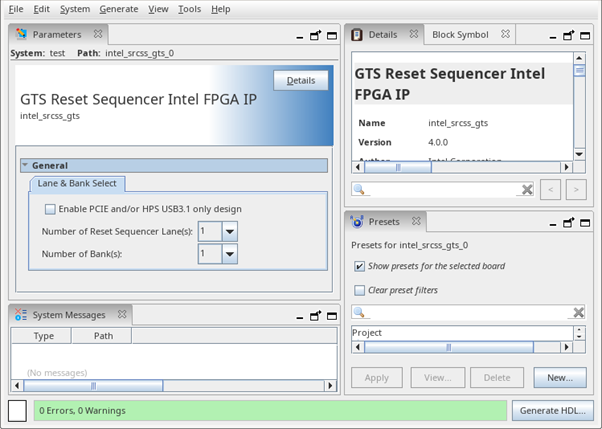
Task: Collapse the General section
Action: 25,165
